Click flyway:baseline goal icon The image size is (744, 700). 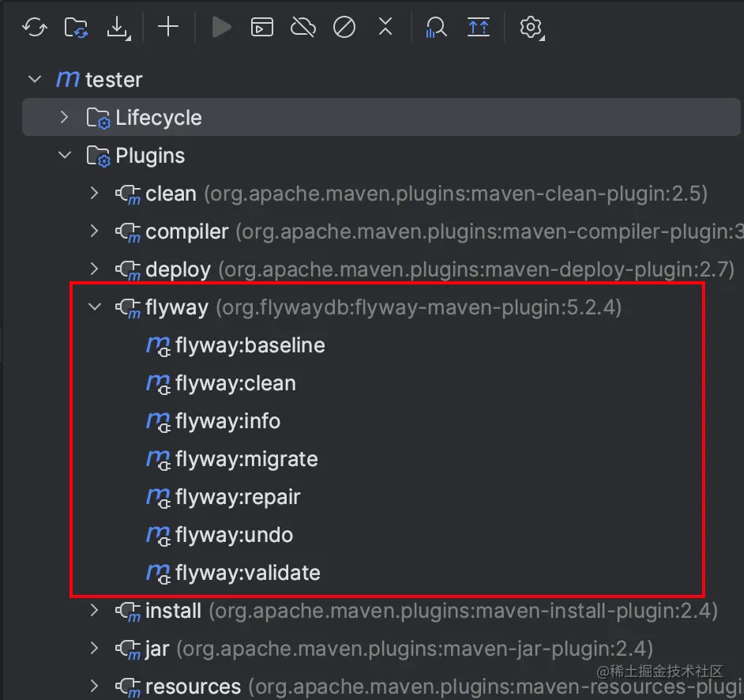(159, 346)
